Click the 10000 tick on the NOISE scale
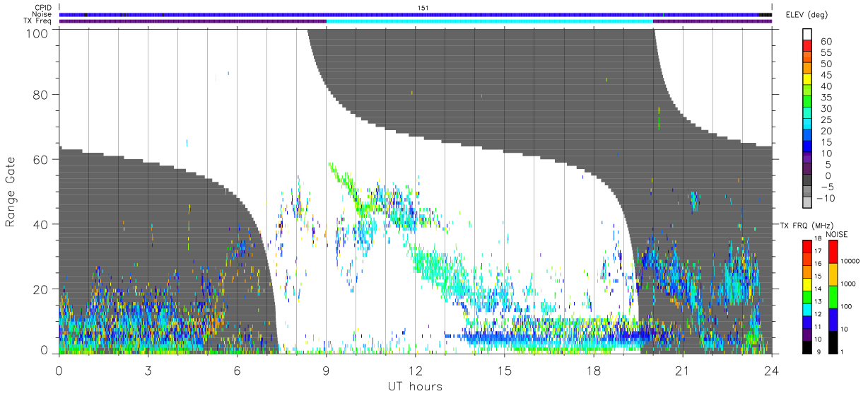Image resolution: width=868 pixels, height=401 pixels. (850, 262)
